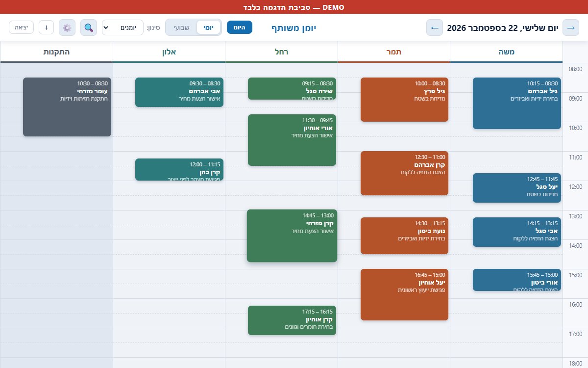Click the 17:00 time label

575,334
